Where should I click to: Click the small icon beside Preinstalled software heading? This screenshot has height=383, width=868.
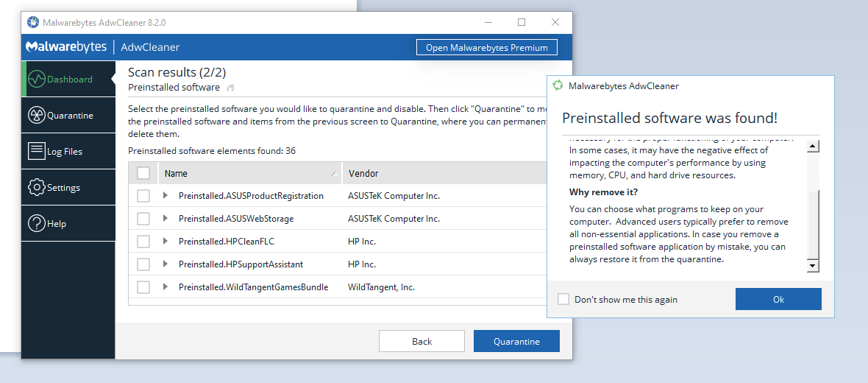coord(231,88)
